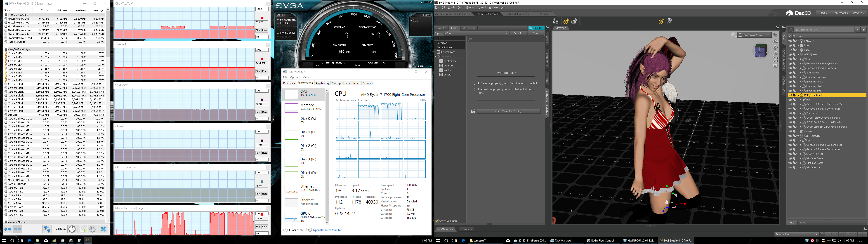This screenshot has height=244, width=868.
Task: Toggle the Show Sub Items checkbox
Action: [x=437, y=221]
